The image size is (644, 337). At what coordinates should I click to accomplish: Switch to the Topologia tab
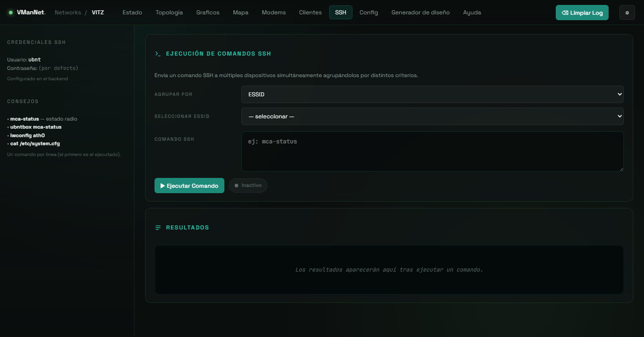[x=169, y=13]
